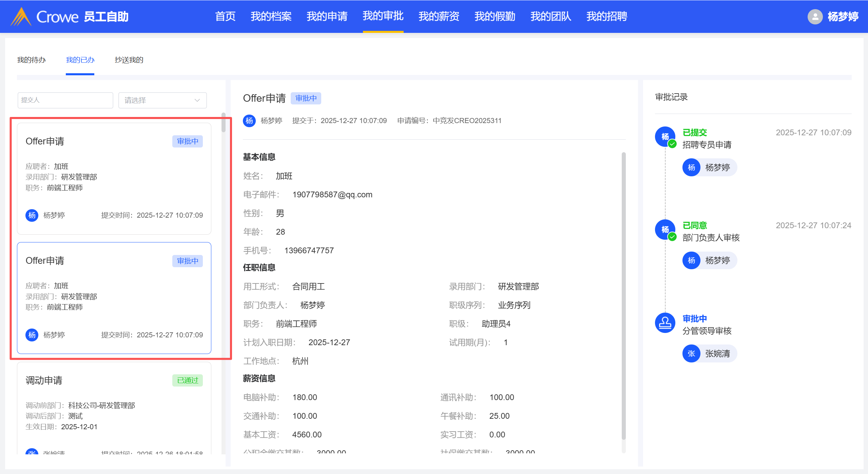The height and width of the screenshot is (474, 868).
Task: Click the Crowe logo icon
Action: [x=21, y=16]
